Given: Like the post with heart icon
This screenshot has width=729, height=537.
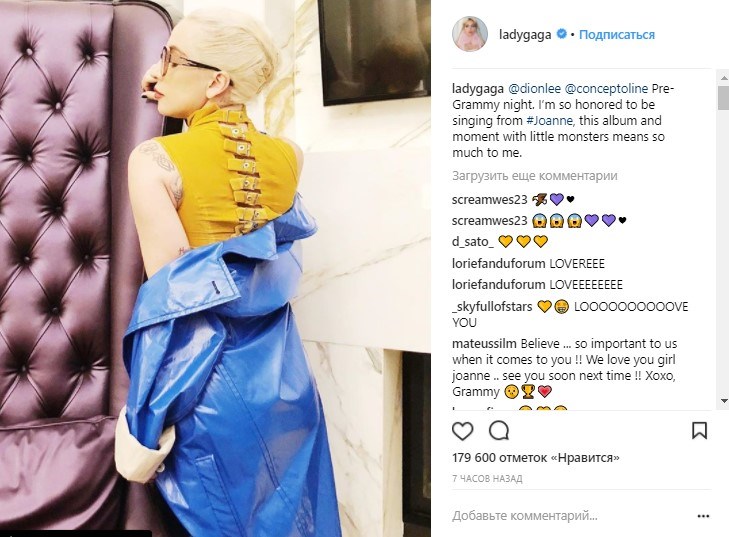Looking at the screenshot, I should click(x=463, y=431).
